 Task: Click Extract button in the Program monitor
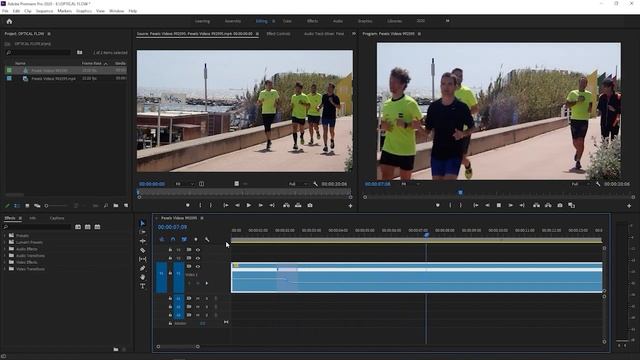click(x=548, y=205)
